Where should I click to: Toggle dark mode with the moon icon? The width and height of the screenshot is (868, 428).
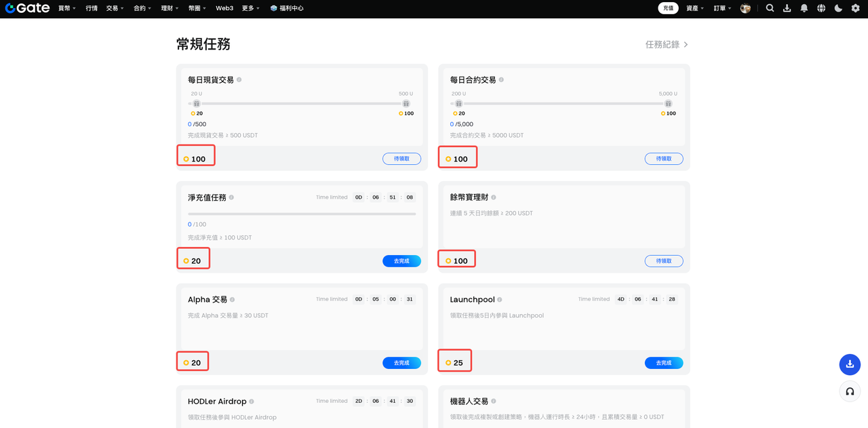[837, 8]
